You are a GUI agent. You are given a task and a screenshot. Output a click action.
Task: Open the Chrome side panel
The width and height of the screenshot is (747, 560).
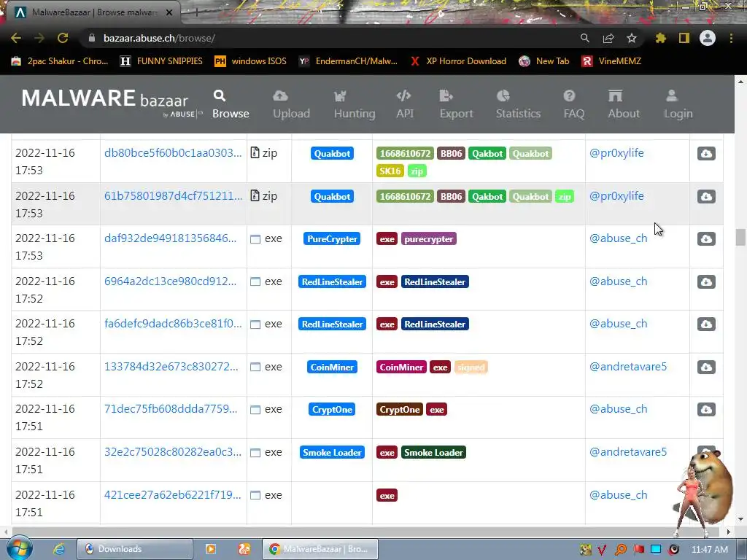(x=684, y=38)
